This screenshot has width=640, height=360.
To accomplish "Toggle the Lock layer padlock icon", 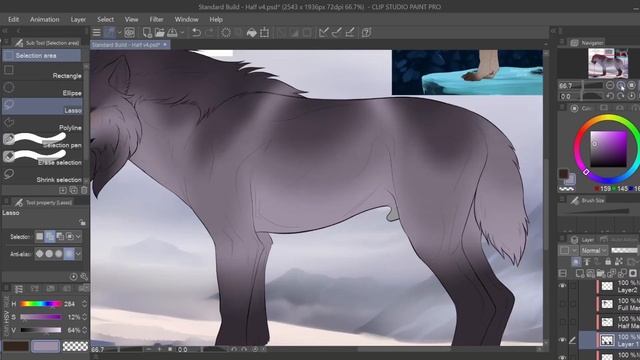I will (x=608, y=262).
